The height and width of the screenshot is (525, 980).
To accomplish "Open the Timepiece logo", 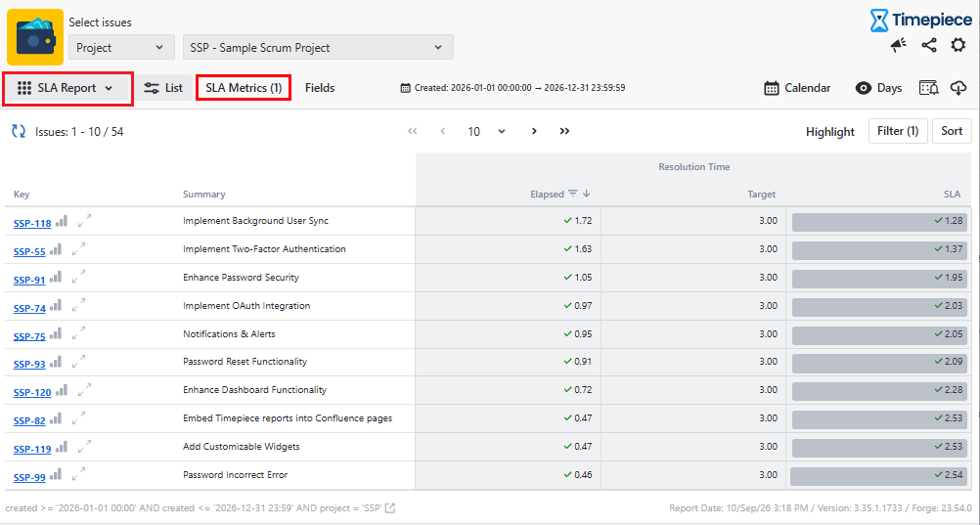I will [920, 20].
